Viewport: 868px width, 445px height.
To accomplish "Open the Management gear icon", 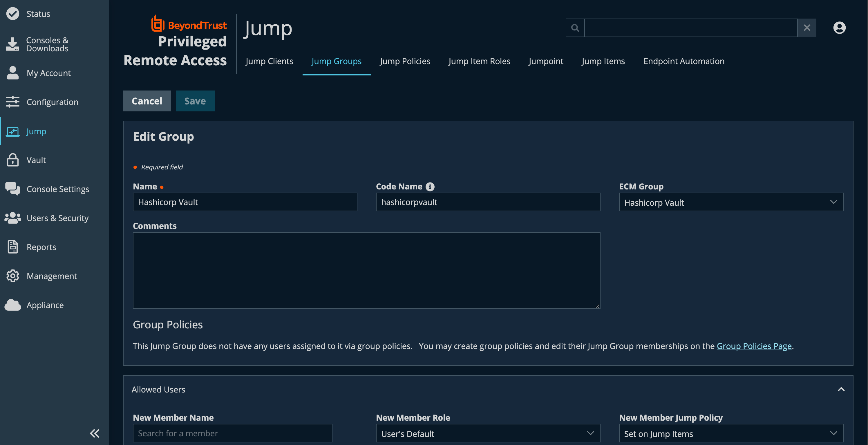I will (x=13, y=276).
